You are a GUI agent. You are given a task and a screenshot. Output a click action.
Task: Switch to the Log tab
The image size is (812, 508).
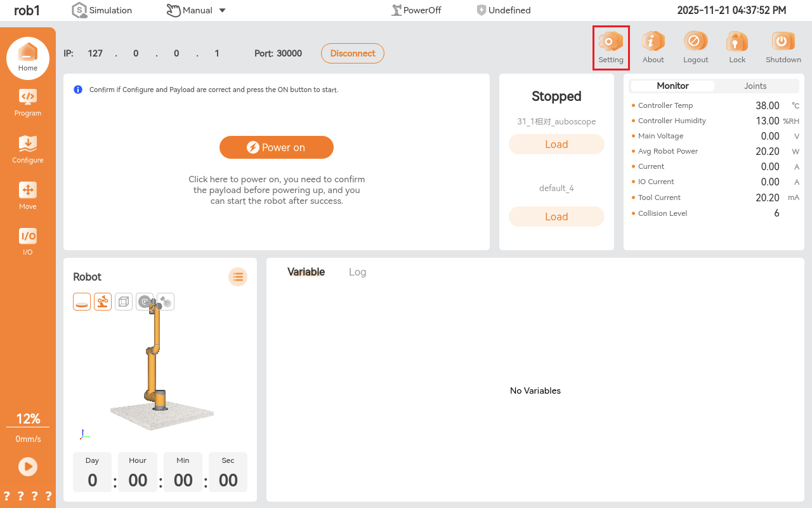point(357,272)
